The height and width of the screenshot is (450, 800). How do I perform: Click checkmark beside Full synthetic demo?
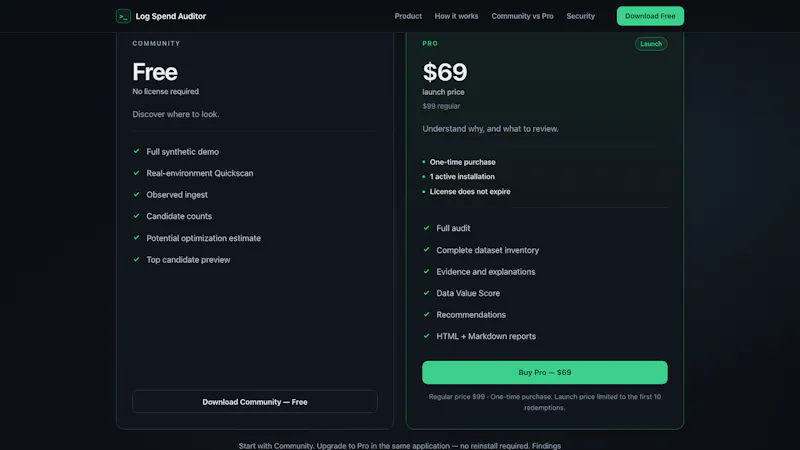[136, 151]
